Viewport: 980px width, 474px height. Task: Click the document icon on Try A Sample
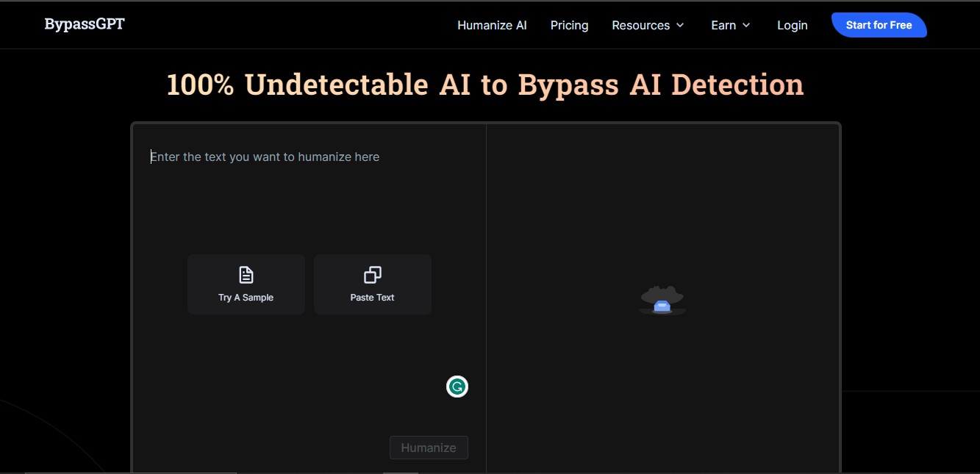[246, 275]
